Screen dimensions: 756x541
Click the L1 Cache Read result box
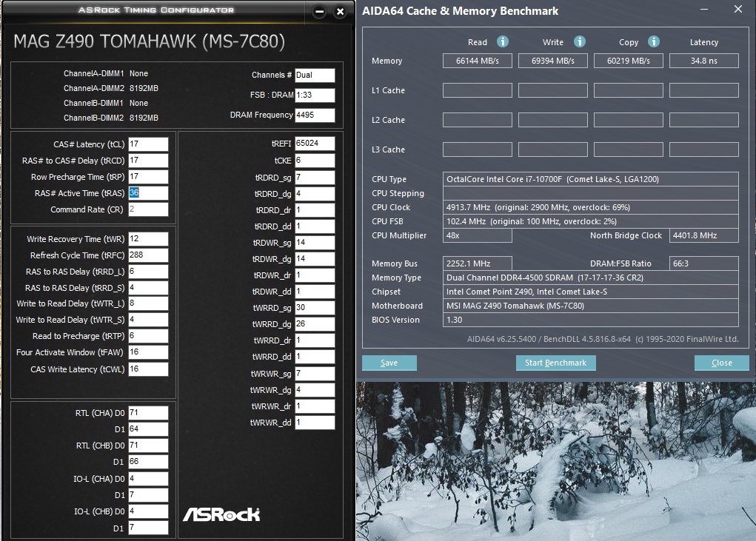coord(478,90)
